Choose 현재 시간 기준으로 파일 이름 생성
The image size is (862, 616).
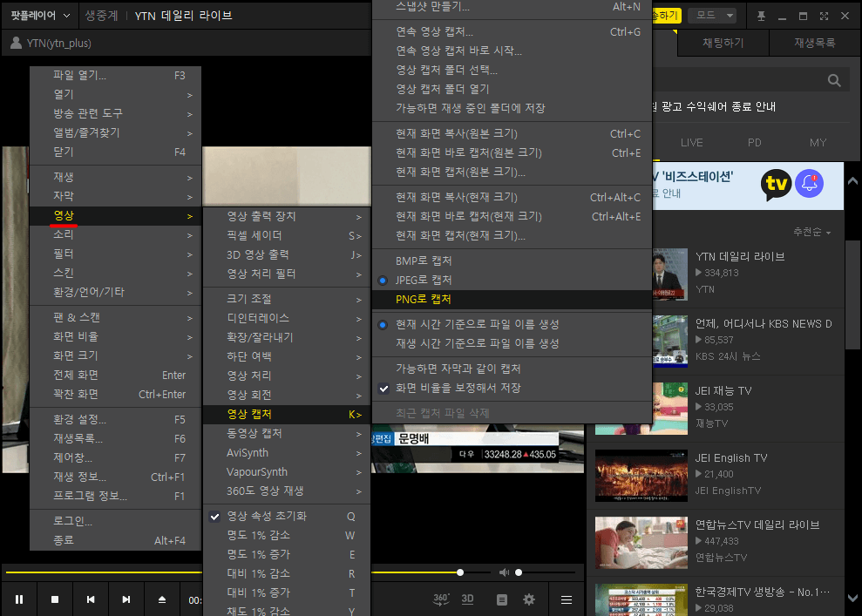coord(512,324)
